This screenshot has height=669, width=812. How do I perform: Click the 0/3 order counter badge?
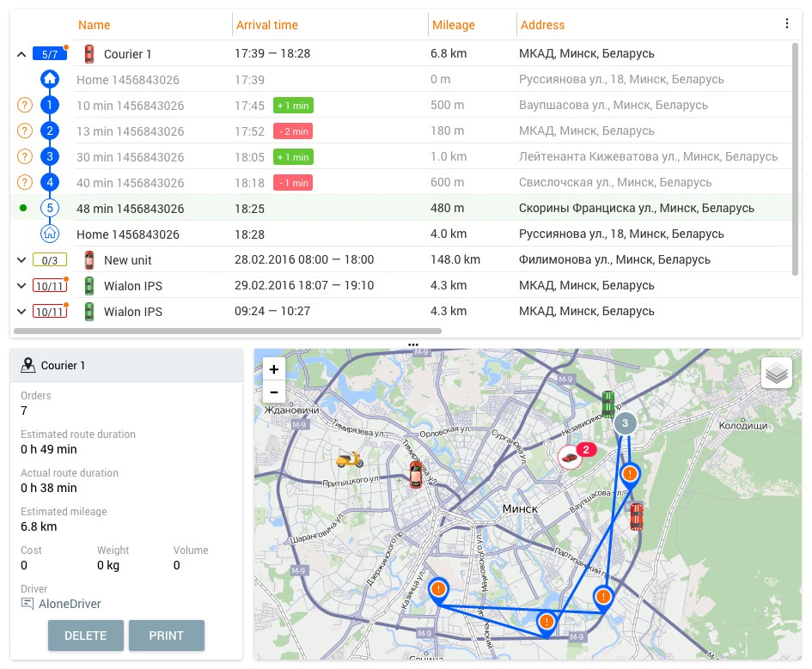50,259
